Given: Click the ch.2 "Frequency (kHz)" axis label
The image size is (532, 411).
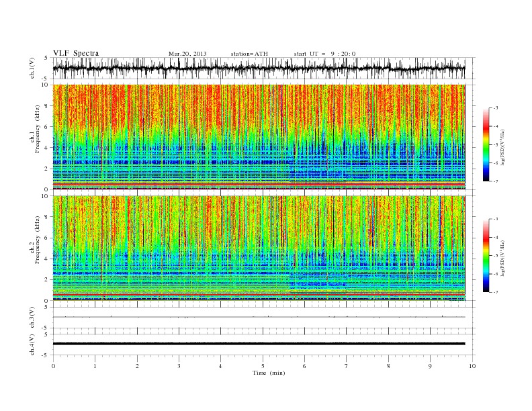Looking at the screenshot, I should (38, 240).
